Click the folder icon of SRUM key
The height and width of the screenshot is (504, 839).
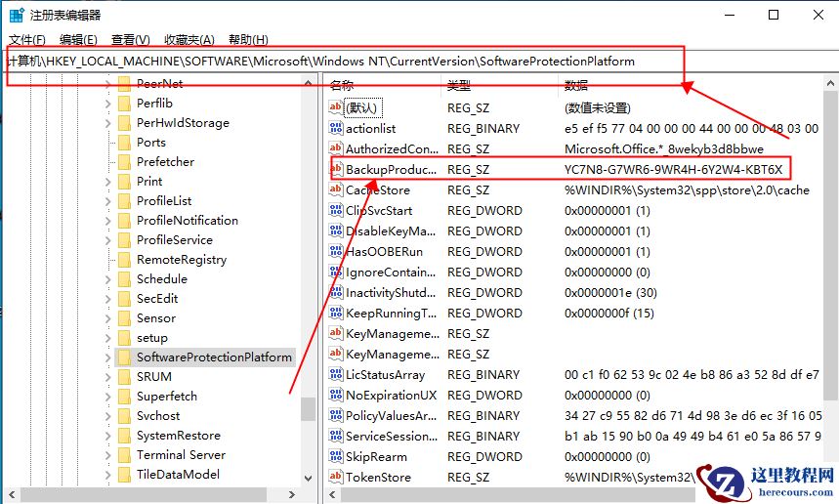[124, 377]
